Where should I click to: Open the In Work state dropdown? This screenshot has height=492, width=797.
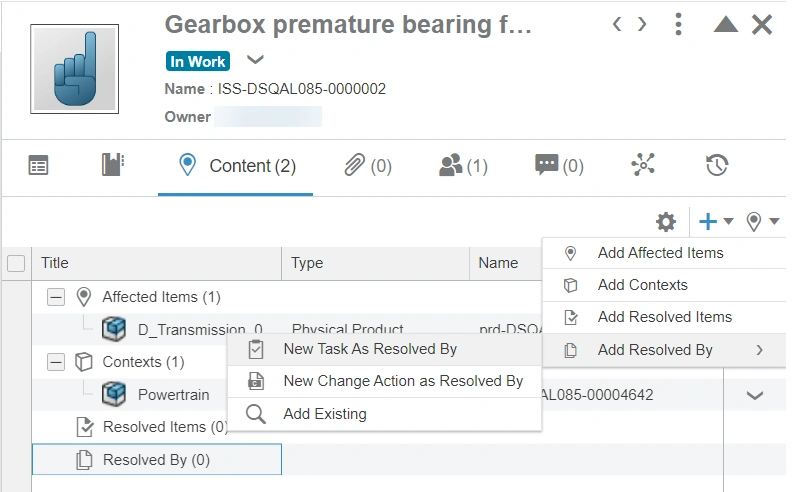pyautogui.click(x=255, y=61)
